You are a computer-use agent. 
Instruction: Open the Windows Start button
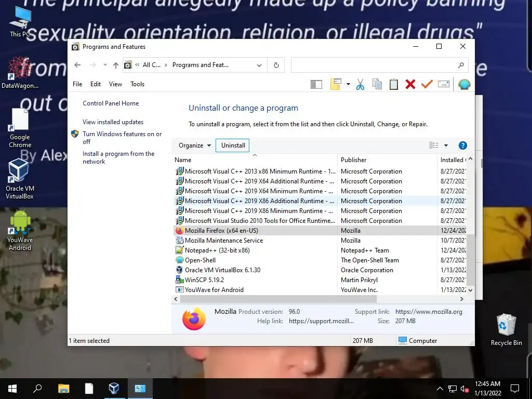coord(12,389)
